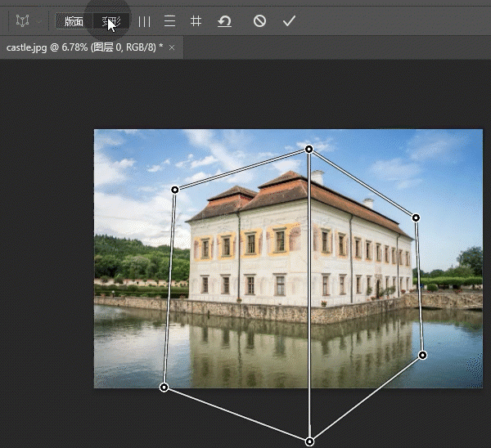The width and height of the screenshot is (491, 448).
Task: Auto warp to horizontal and vertical grid icon
Action: pos(196,21)
